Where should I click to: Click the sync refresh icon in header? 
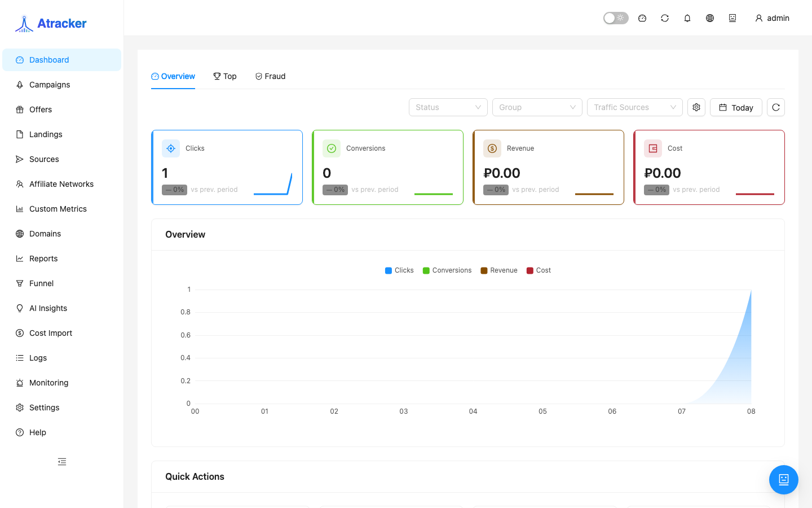[665, 18]
